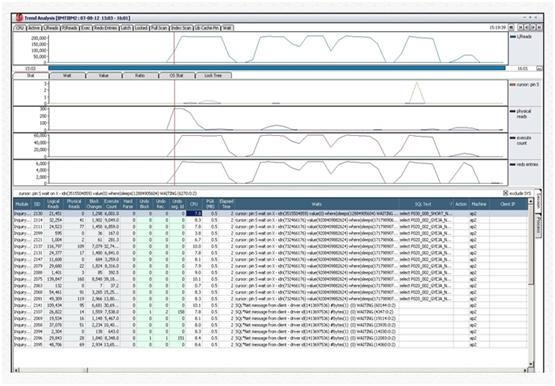Screen dimensions: 555x386
Task: Click the small icon next to 16:01
Action: (x=539, y=68)
